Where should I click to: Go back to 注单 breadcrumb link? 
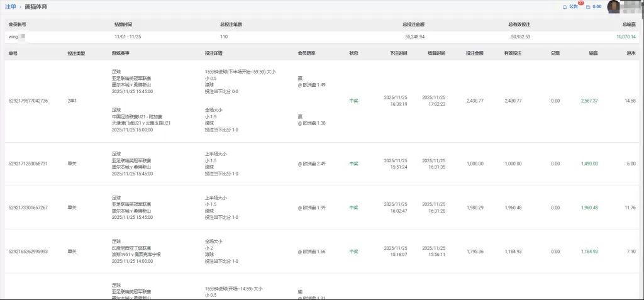(10, 7)
